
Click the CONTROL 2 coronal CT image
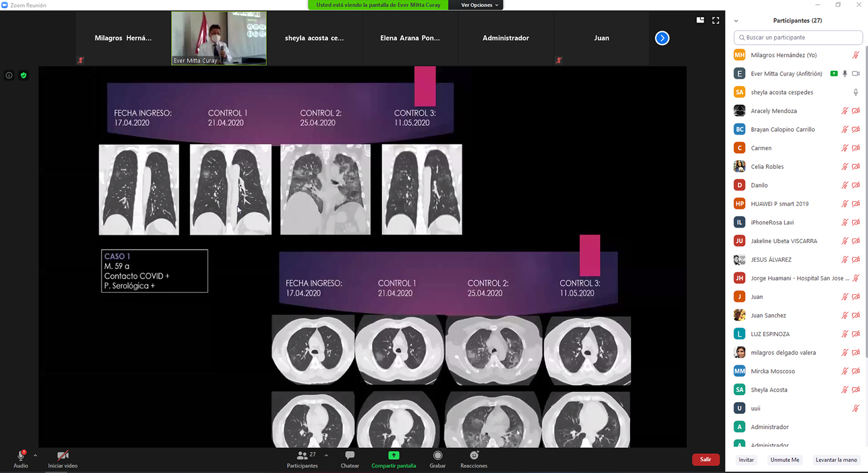pos(325,189)
